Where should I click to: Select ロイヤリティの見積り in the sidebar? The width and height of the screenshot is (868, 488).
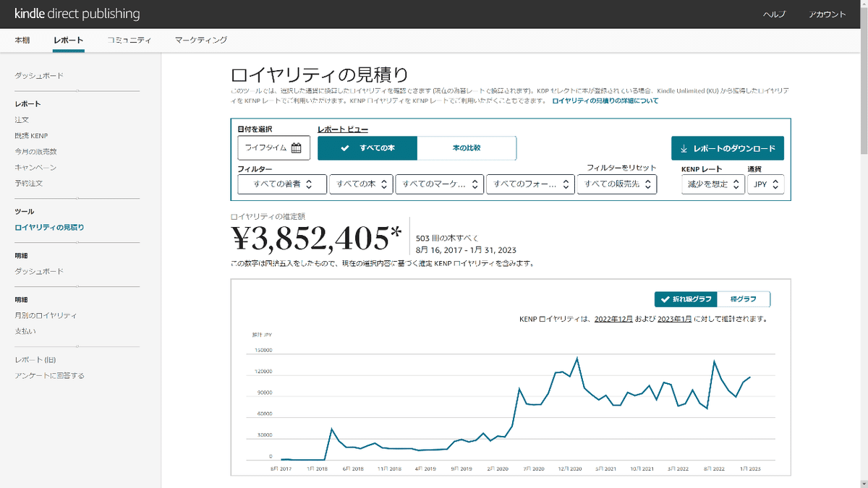click(x=49, y=228)
